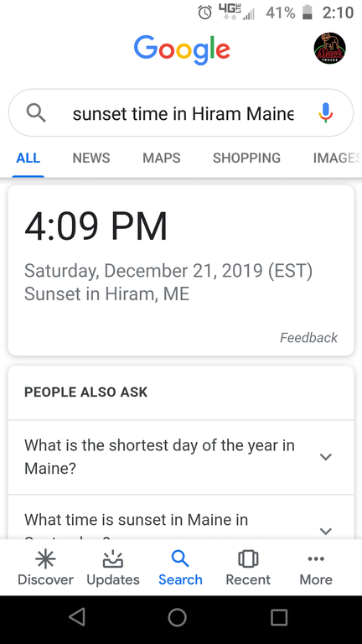Viewport: 362px width, 644px height.
Task: Open the More three-dots menu
Action: 316,559
